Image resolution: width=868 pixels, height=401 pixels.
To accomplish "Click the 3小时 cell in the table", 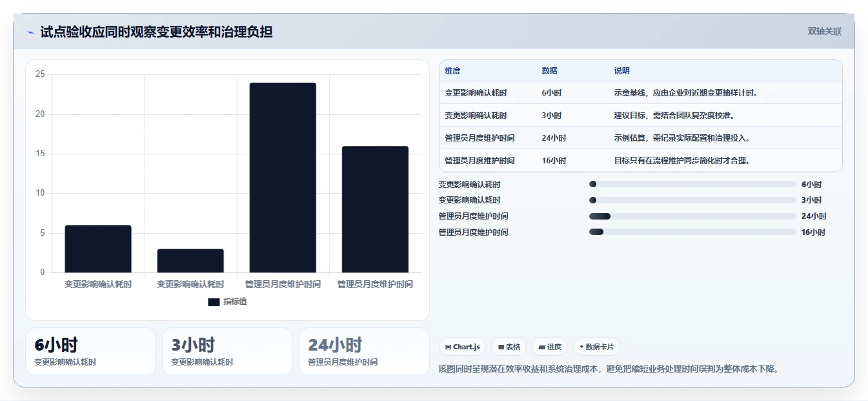I will pyautogui.click(x=552, y=116).
